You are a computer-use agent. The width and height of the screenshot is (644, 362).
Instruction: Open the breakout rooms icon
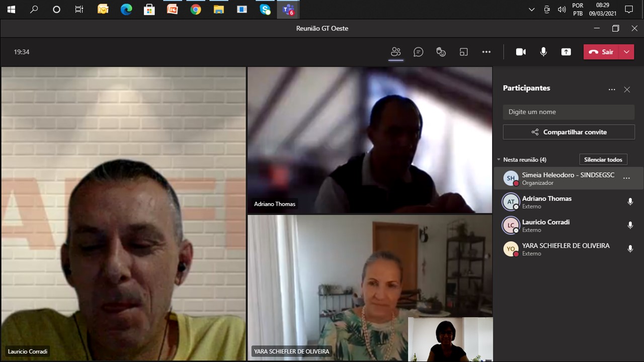[463, 52]
